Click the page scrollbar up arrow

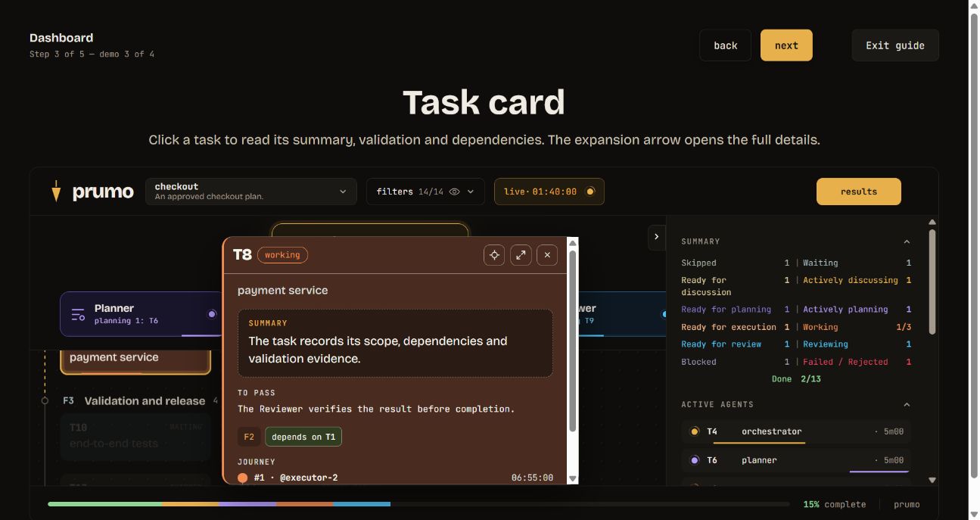pos(975,5)
